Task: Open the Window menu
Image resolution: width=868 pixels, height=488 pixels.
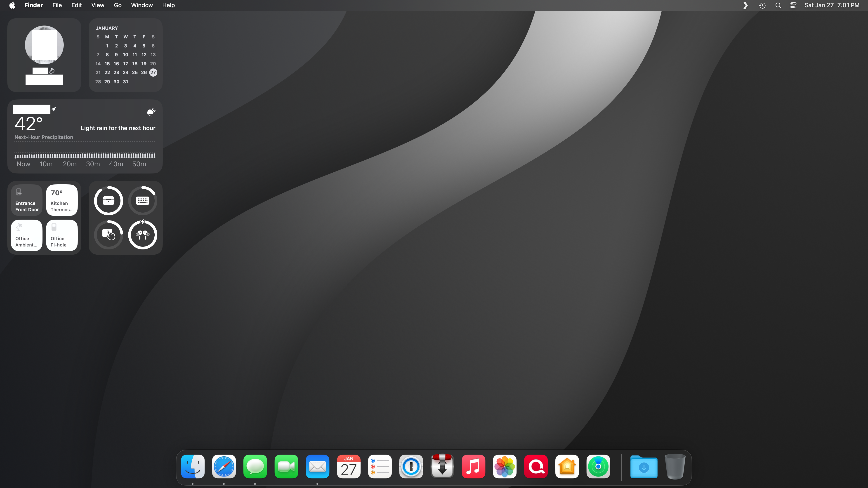Action: pyautogui.click(x=142, y=5)
